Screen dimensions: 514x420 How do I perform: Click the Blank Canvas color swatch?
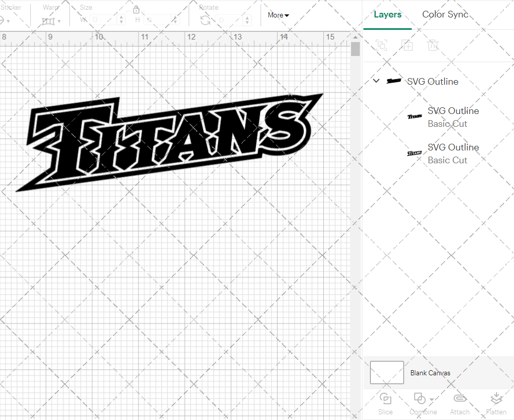pos(387,373)
